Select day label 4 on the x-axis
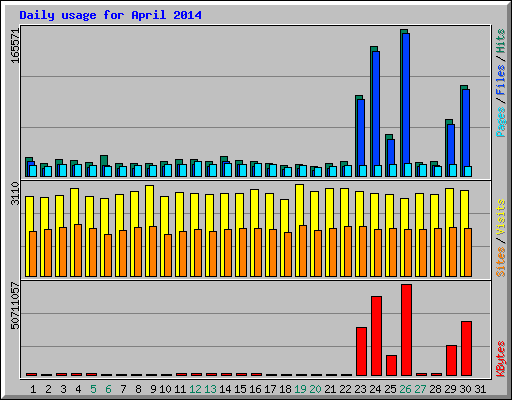The width and height of the screenshot is (512, 400). [x=78, y=389]
